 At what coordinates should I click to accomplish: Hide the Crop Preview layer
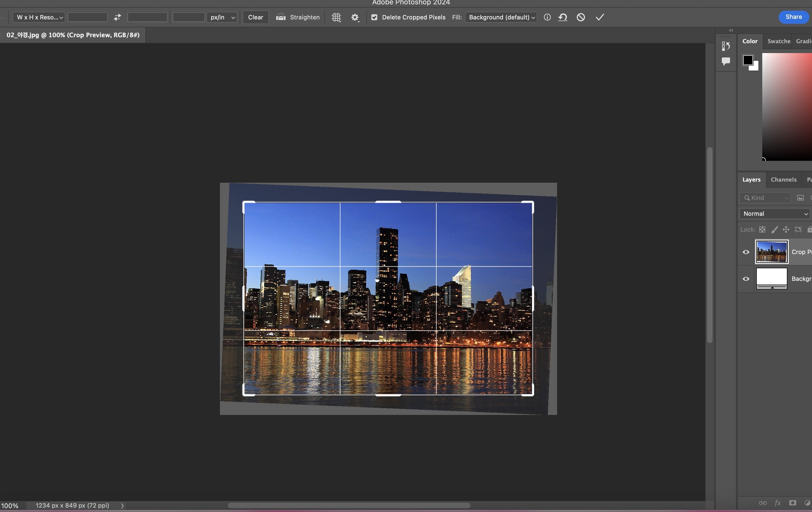[x=746, y=252]
